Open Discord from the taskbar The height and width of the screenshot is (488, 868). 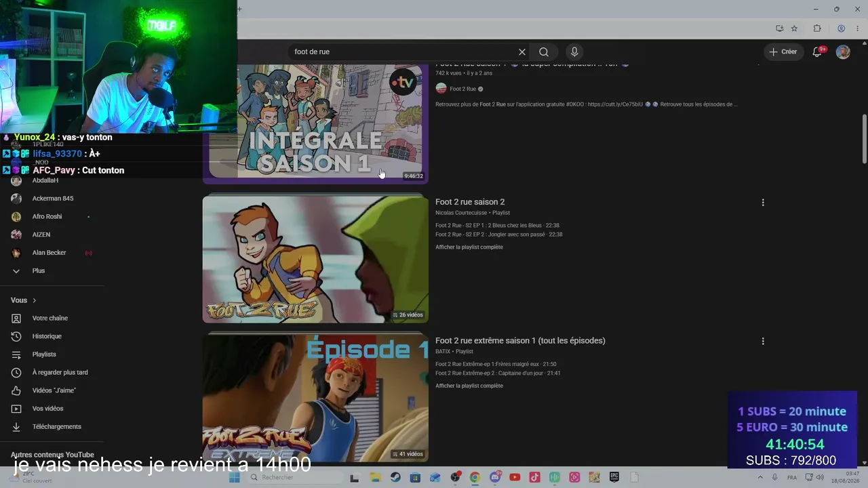495,478
